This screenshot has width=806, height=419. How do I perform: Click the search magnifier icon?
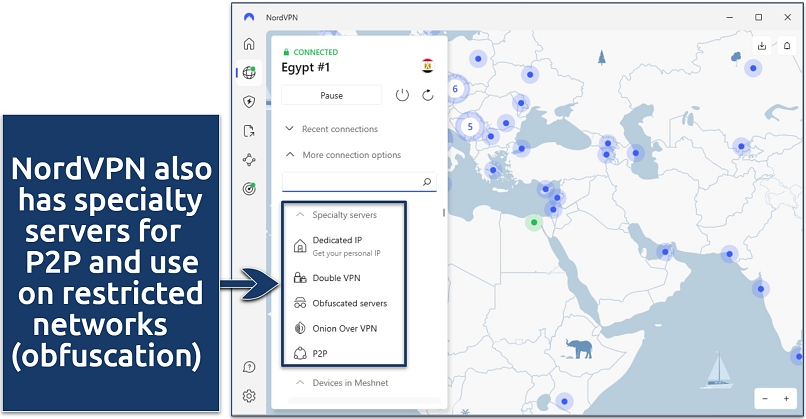[427, 181]
